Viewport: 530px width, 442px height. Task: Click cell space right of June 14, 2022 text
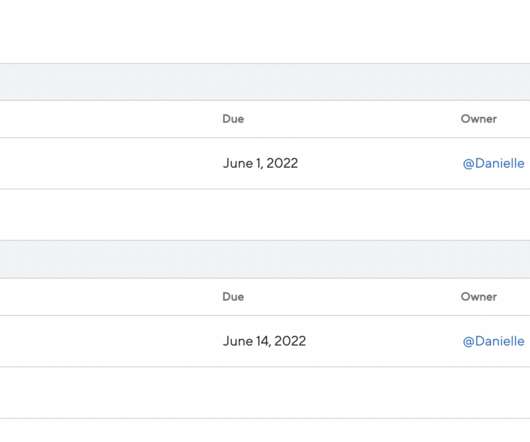[x=381, y=341]
